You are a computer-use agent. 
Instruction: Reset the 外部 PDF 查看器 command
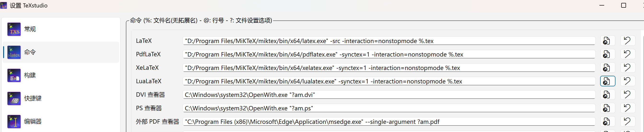[627, 122]
